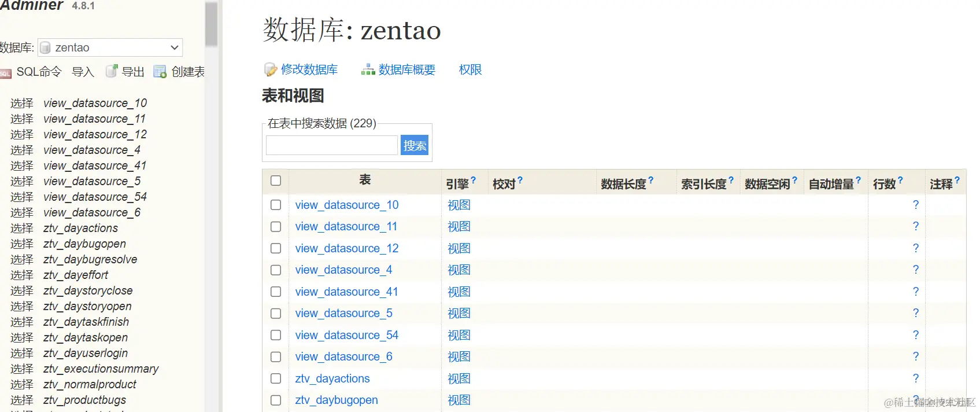Image resolution: width=980 pixels, height=412 pixels.
Task: Open ztv_daytaskfinish in the sidebar
Action: [86, 322]
